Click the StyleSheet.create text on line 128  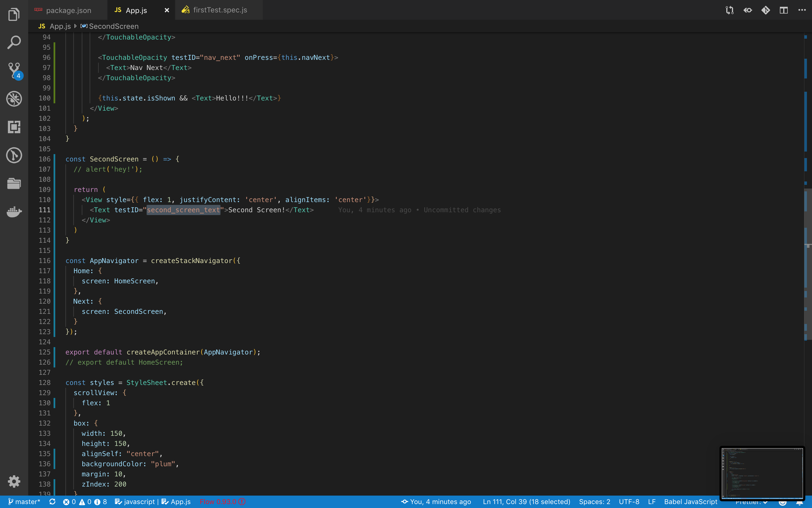[161, 383]
